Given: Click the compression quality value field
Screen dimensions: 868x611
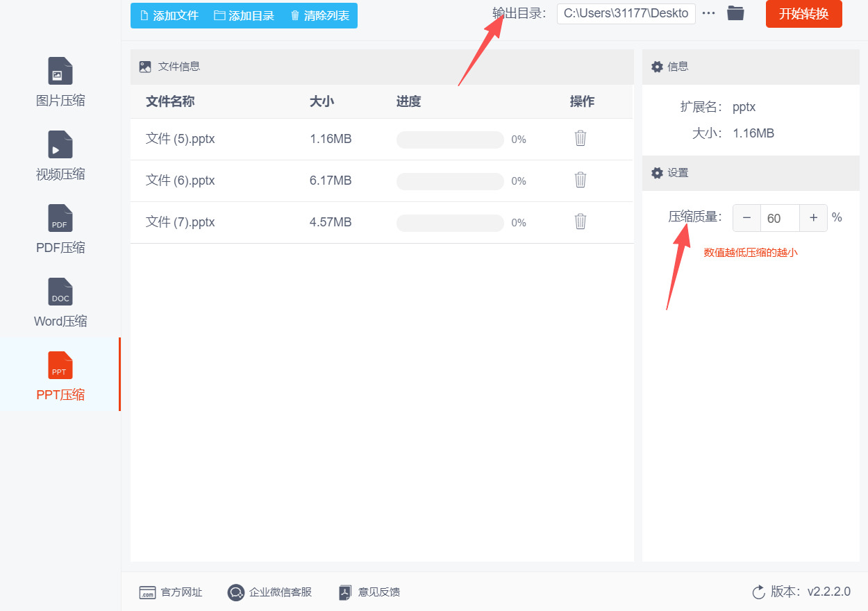Looking at the screenshot, I should 781,218.
